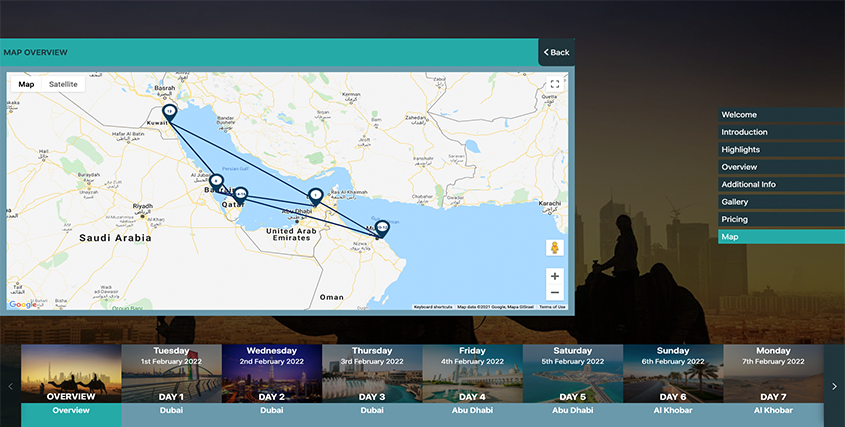Screen dimensions: 845x427
Task: Click the map marker near Abu Dhabi
Action: point(315,195)
